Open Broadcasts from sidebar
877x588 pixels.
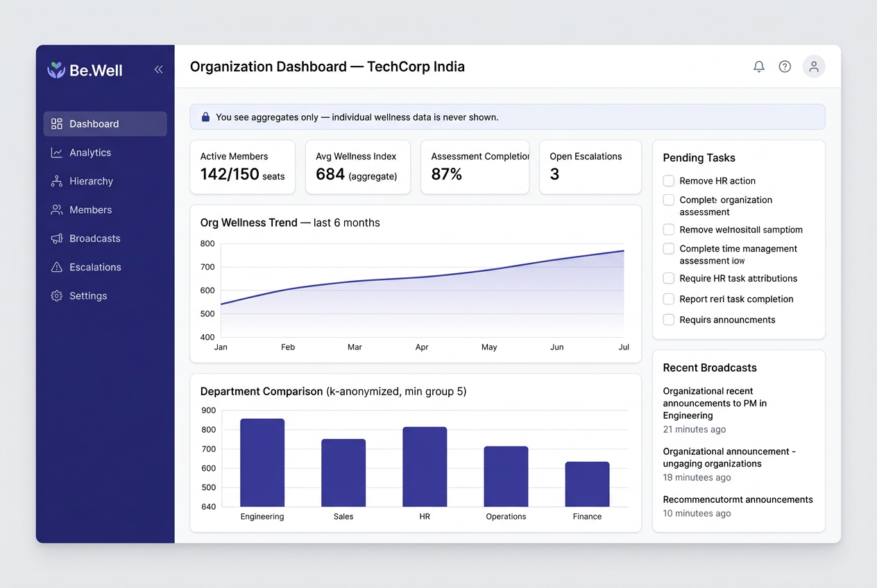click(x=105, y=239)
